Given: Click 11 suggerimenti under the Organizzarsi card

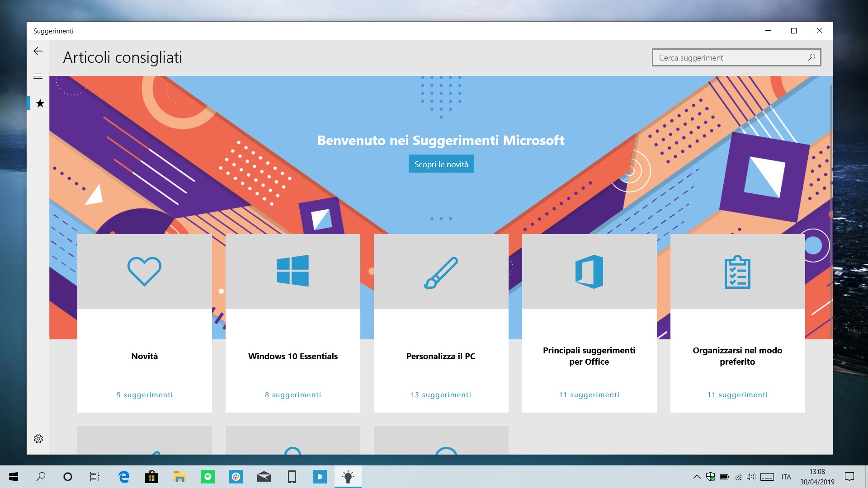Looking at the screenshot, I should (x=737, y=394).
